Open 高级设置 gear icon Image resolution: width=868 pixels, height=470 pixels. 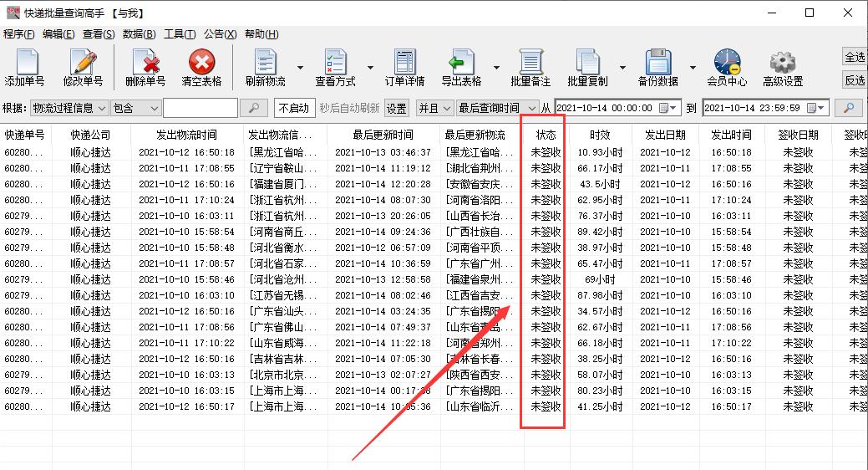(783, 62)
